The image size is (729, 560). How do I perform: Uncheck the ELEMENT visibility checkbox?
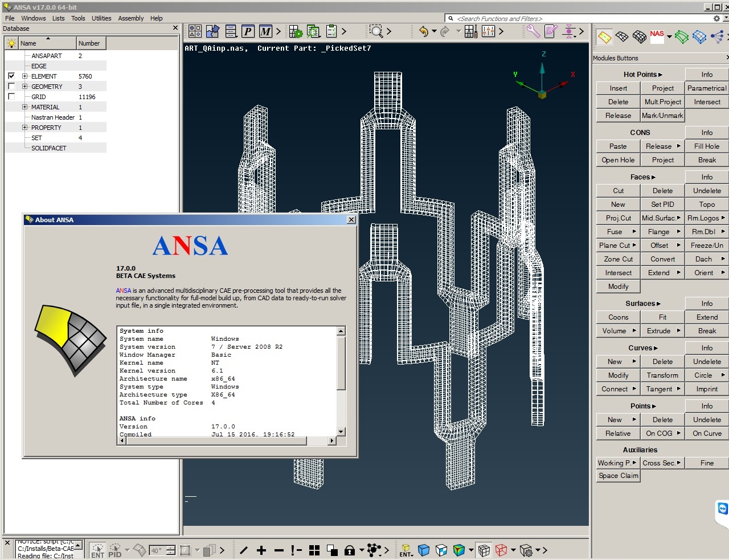11,76
